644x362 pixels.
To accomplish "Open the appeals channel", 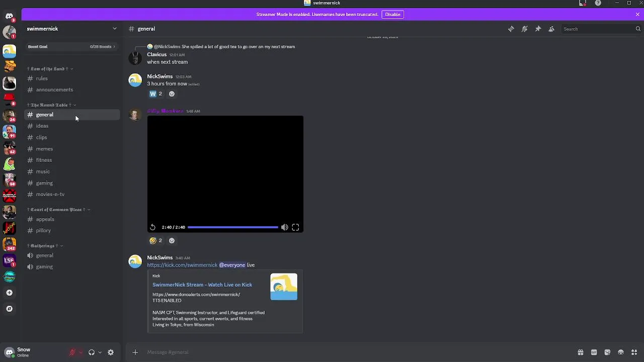I will (x=72, y=219).
